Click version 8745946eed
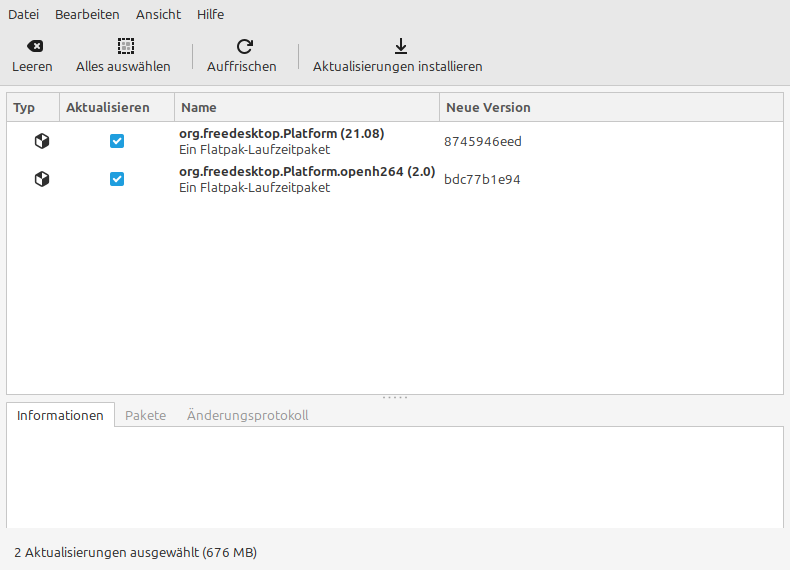The height and width of the screenshot is (570, 790). [x=483, y=142]
